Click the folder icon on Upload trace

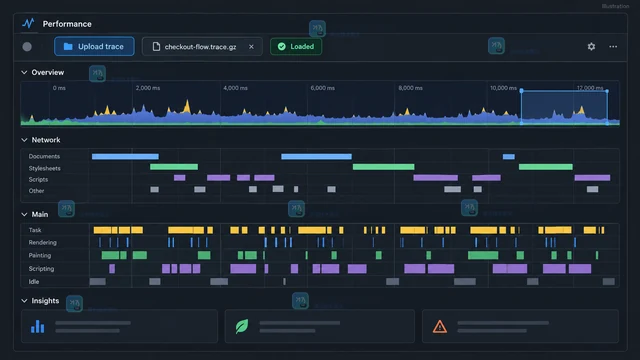68,47
